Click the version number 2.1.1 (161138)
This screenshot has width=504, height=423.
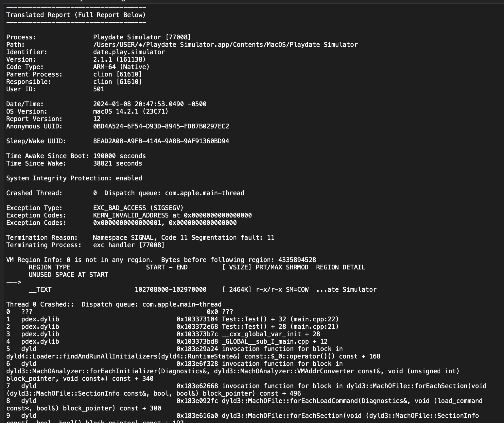119,59
